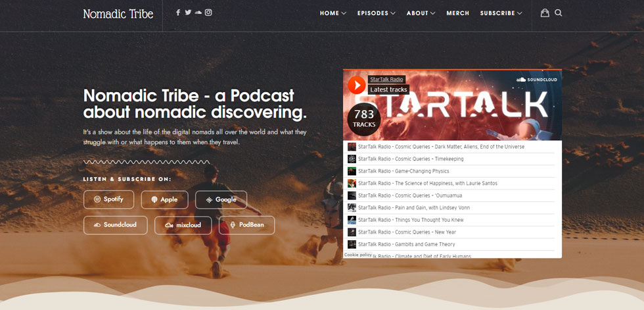Click the Latest tracks label in player
Screen dimensions: 644x310
[388, 90]
